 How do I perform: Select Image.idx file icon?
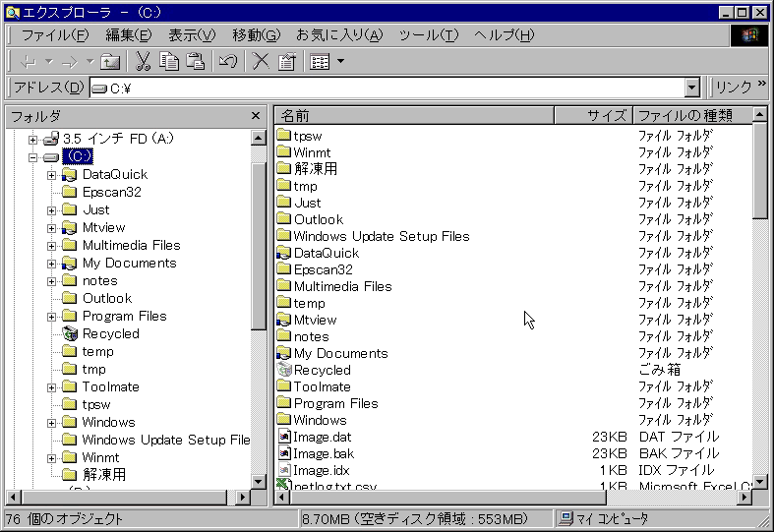(284, 470)
